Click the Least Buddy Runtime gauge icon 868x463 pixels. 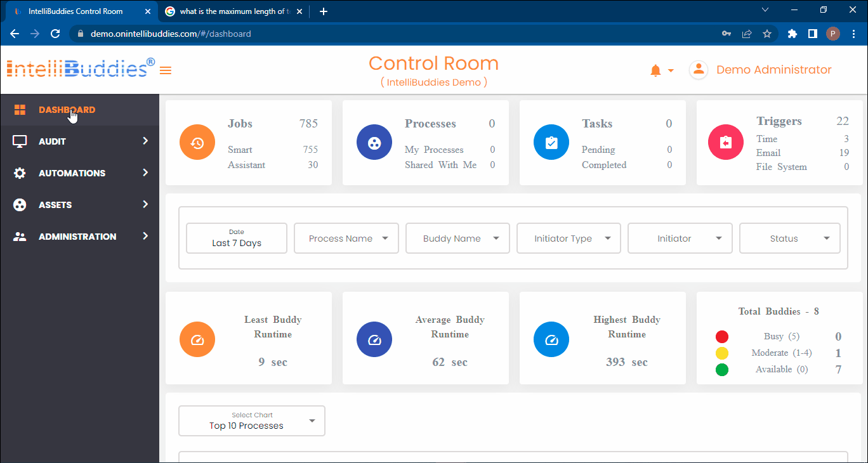pos(197,339)
